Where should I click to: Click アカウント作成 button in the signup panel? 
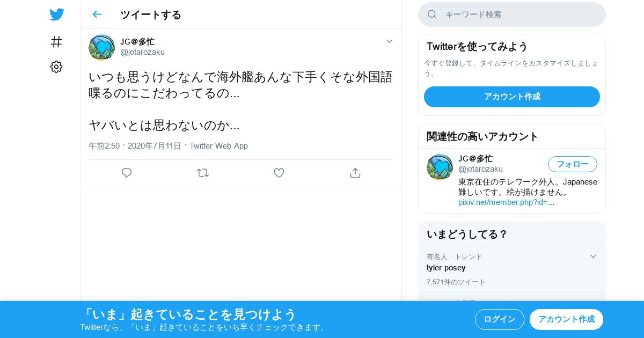click(x=512, y=97)
